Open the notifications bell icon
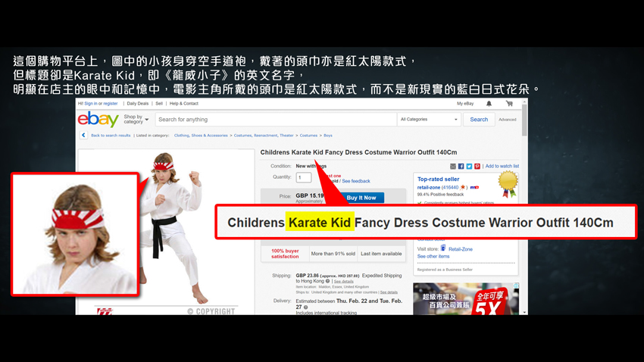 pos(489,104)
